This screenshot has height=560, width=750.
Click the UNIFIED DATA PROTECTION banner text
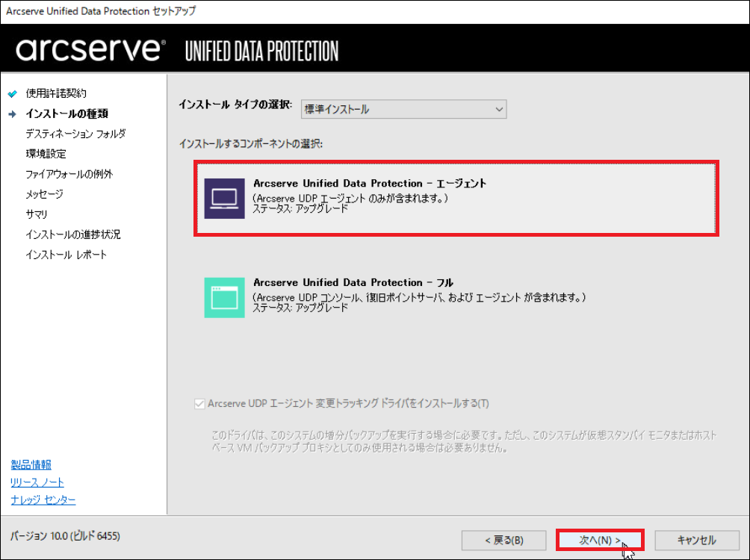261,52
